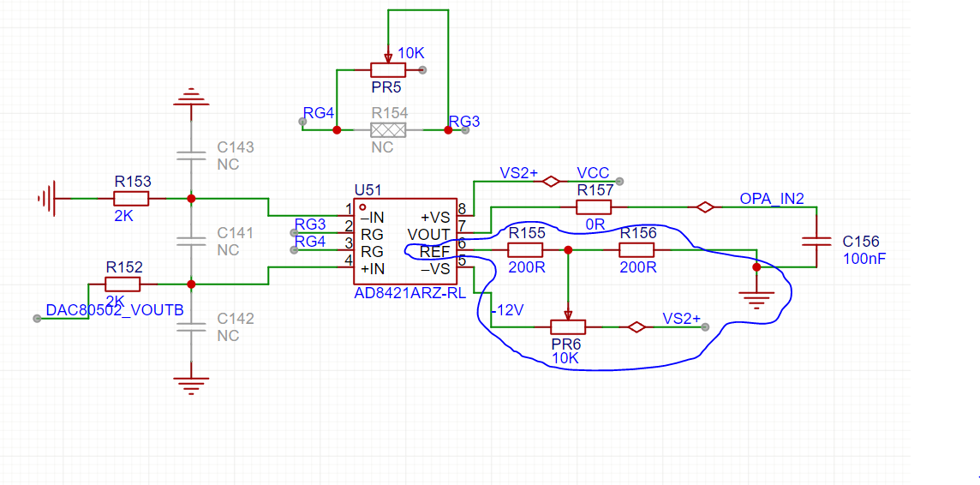This screenshot has width=980, height=485.
Task: Click the REF pin label on U51
Action: click(x=434, y=253)
